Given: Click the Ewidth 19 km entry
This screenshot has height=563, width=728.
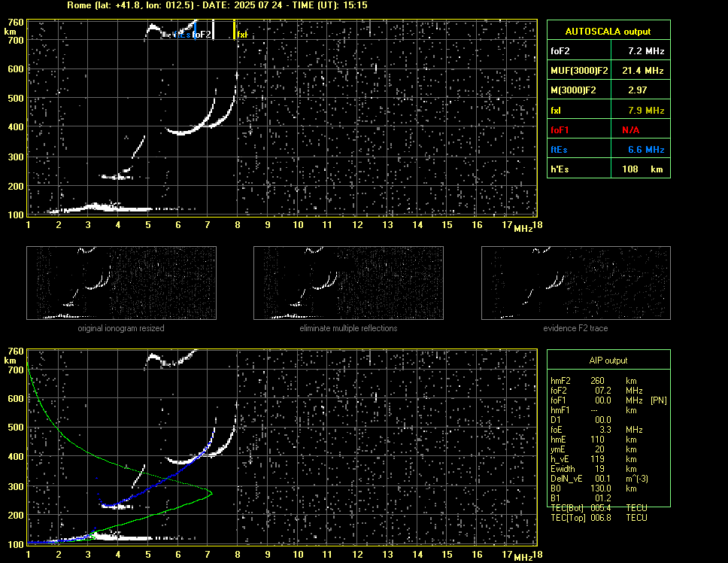Looking at the screenshot, I should point(593,469).
